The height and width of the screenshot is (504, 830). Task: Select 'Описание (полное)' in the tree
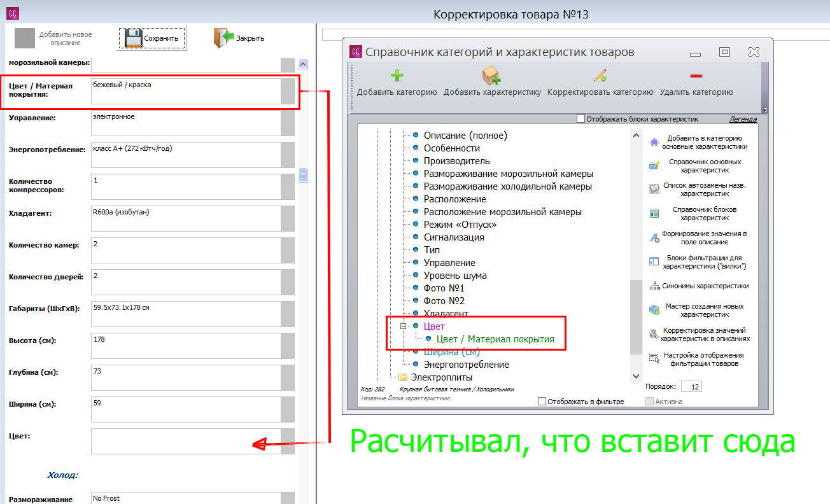465,136
